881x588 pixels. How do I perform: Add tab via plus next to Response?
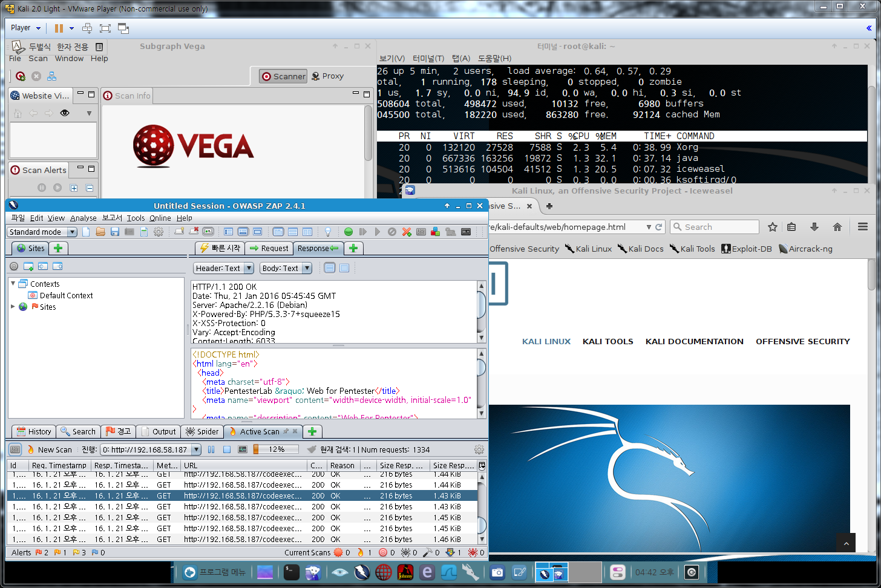353,248
